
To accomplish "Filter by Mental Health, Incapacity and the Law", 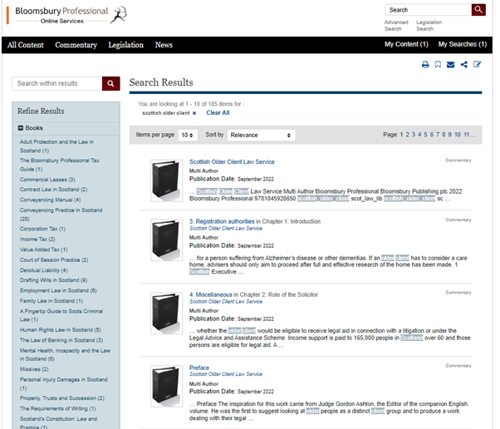I will 65,355.
